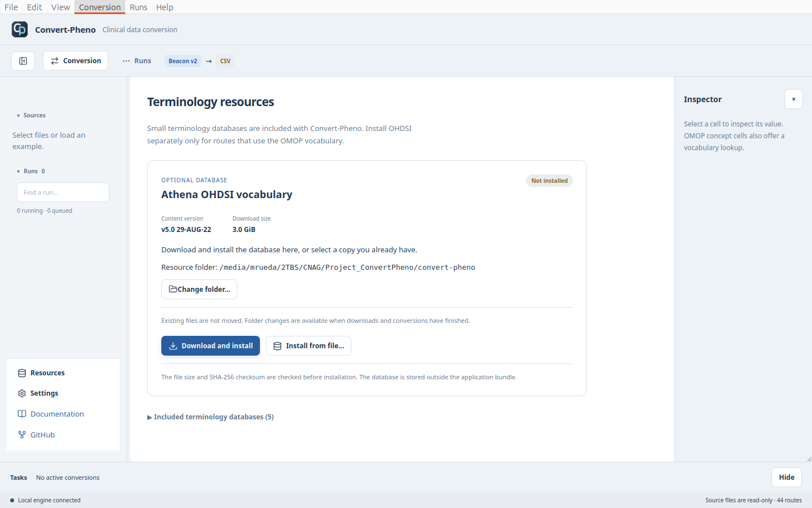The width and height of the screenshot is (812, 508).
Task: Open the Conversion tab in toolbar
Action: (76, 61)
